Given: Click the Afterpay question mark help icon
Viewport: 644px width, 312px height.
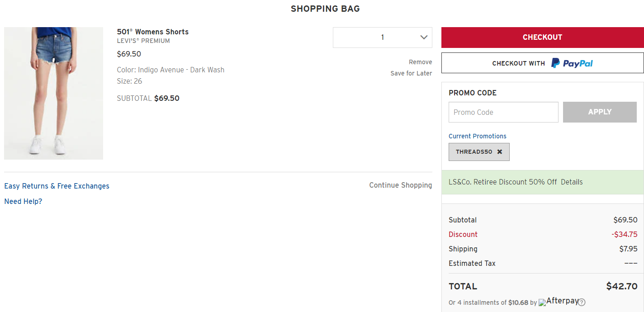Looking at the screenshot, I should tap(582, 303).
